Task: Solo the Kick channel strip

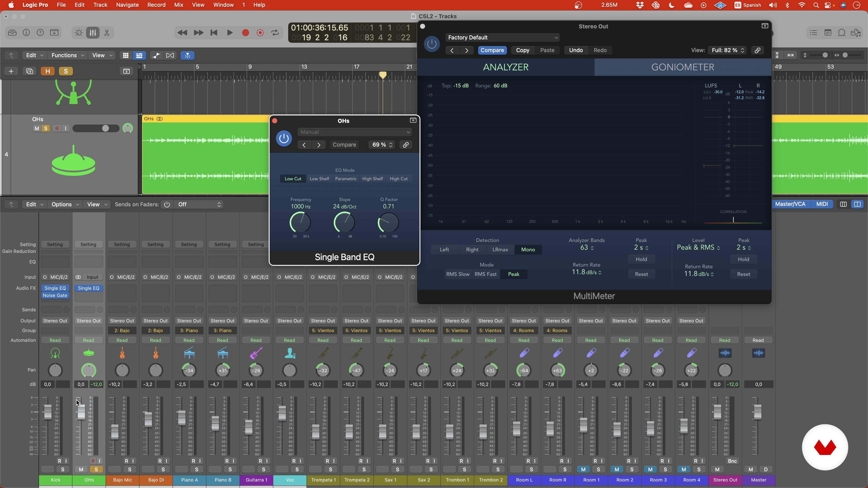Action: click(63, 469)
